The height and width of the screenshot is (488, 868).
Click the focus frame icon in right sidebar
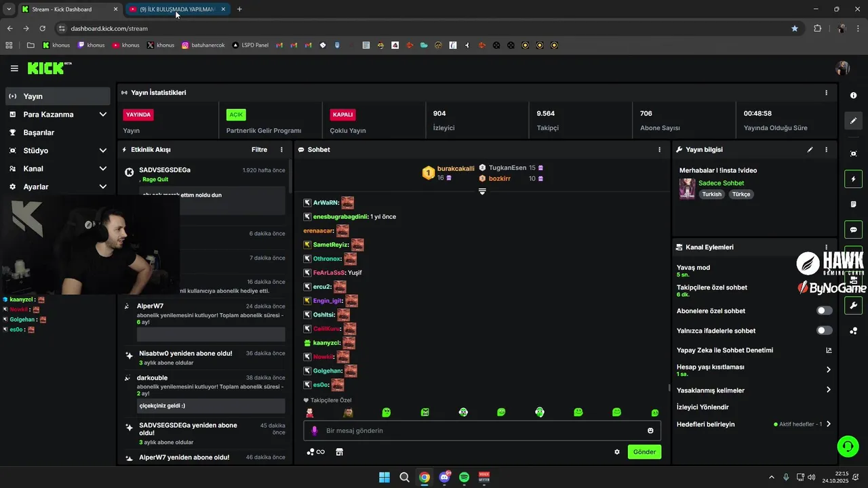[x=854, y=154]
